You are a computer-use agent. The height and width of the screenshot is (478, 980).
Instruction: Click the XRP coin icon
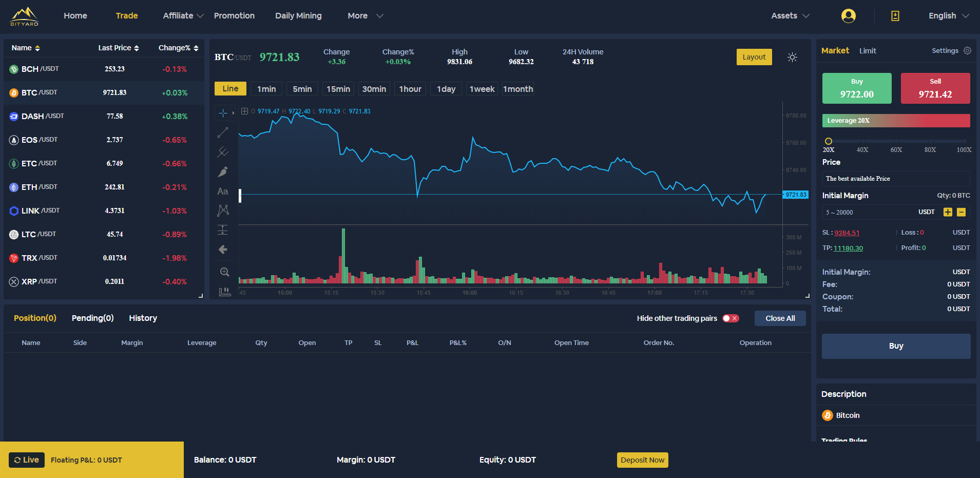point(14,282)
